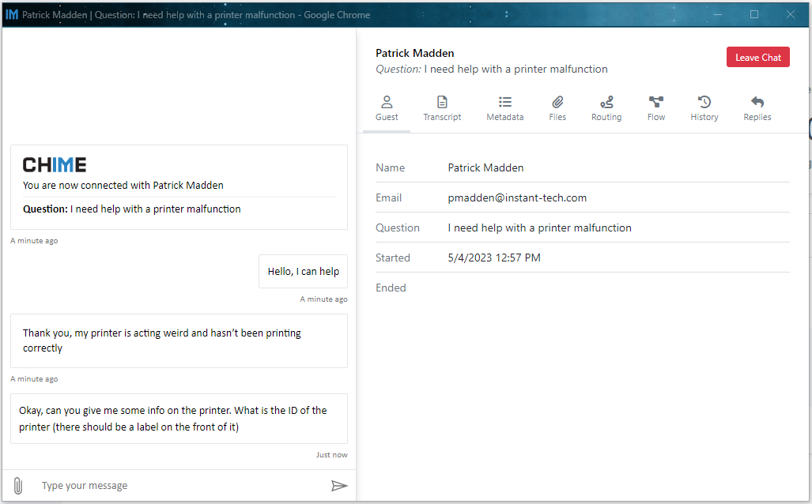The width and height of the screenshot is (812, 504).
Task: Click the CHIME logo in chat
Action: [55, 164]
